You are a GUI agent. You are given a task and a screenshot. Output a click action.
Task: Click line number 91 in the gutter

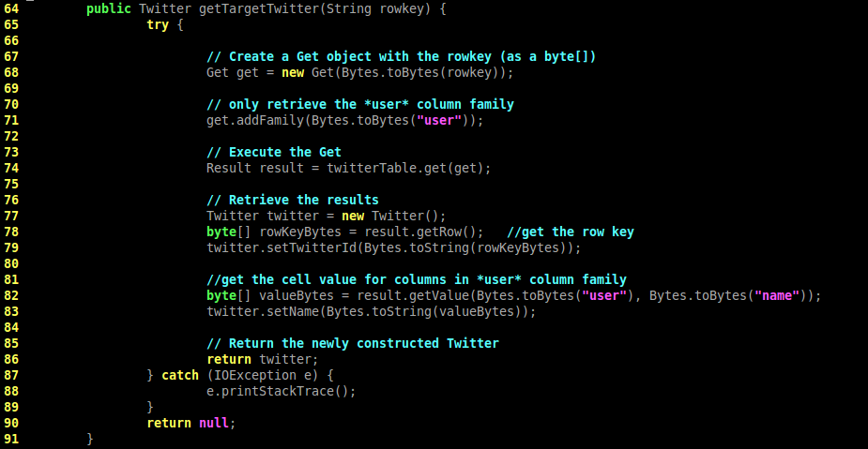pyautogui.click(x=11, y=439)
